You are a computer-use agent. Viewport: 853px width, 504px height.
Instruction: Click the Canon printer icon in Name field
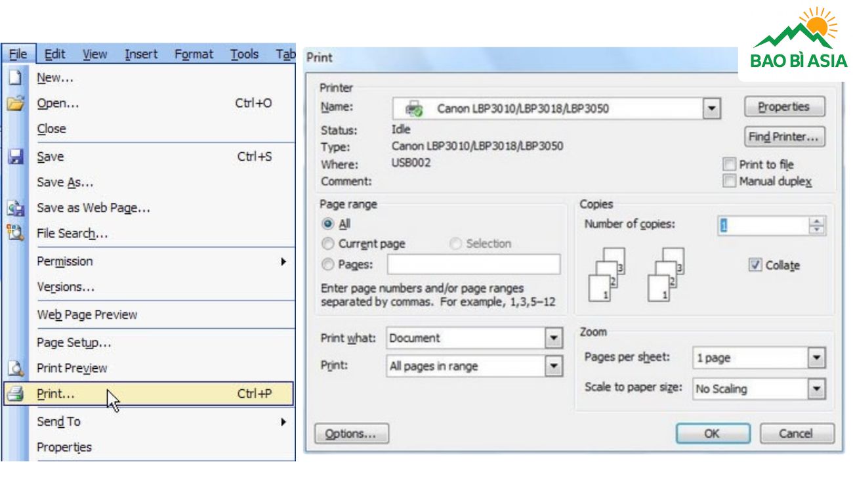click(414, 108)
